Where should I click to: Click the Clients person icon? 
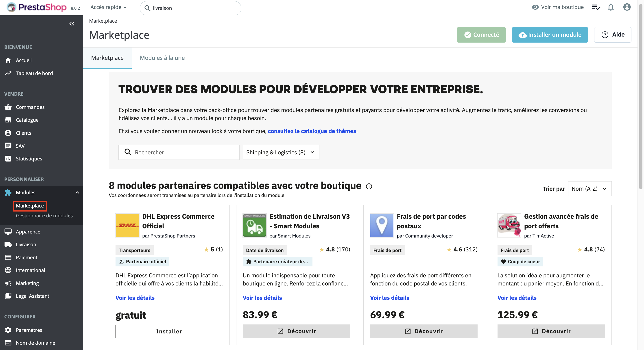[x=8, y=133]
